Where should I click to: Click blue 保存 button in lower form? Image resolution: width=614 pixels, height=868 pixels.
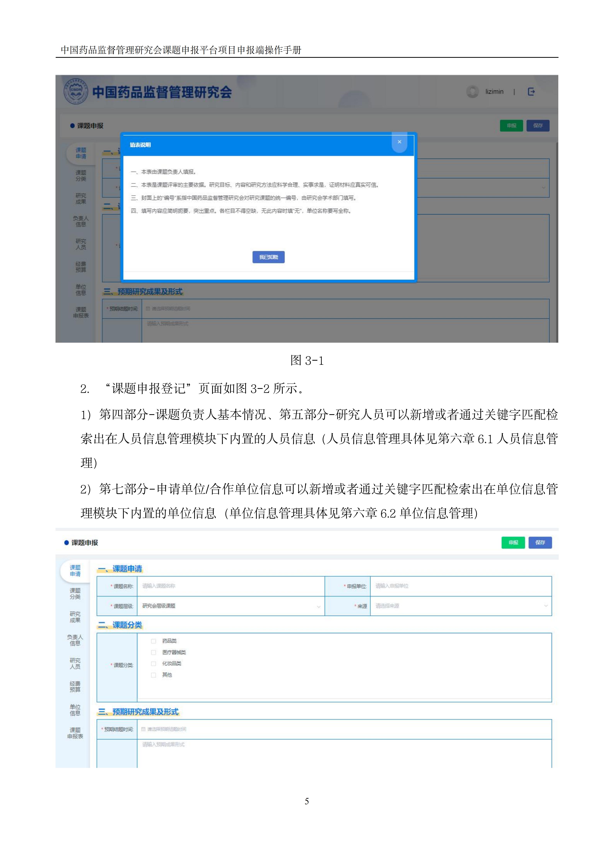click(540, 543)
